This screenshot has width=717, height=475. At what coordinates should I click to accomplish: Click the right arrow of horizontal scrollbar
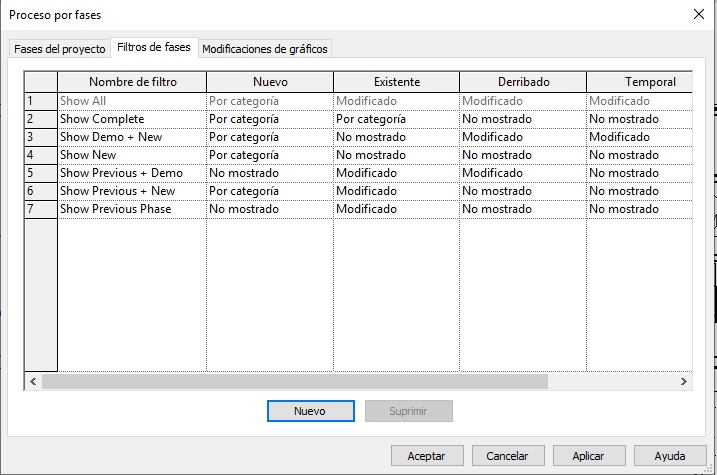tap(684, 382)
